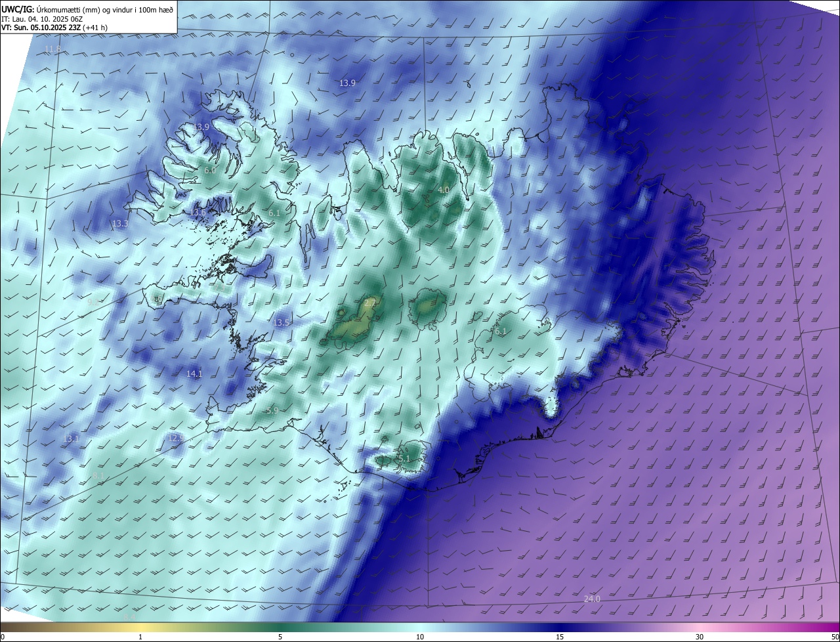Viewport: 840px width, 642px height.
Task: Click the '5' tick on the colour scale
Action: [x=280, y=637]
